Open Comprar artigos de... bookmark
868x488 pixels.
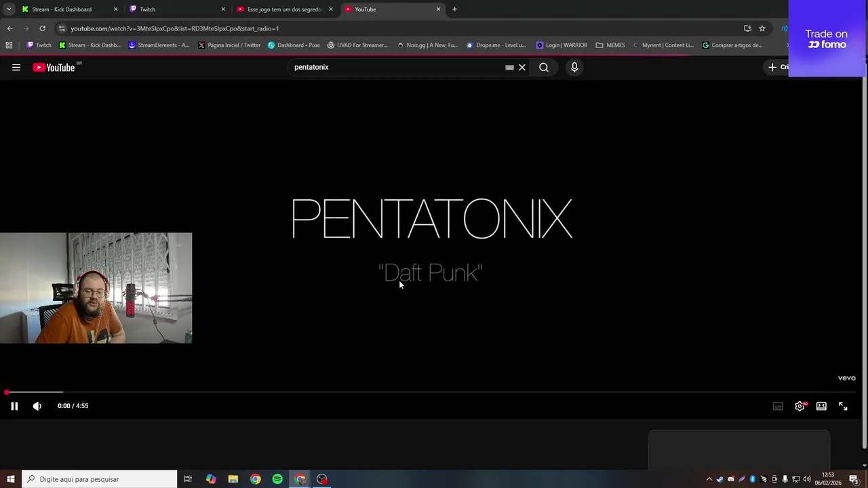[732, 45]
